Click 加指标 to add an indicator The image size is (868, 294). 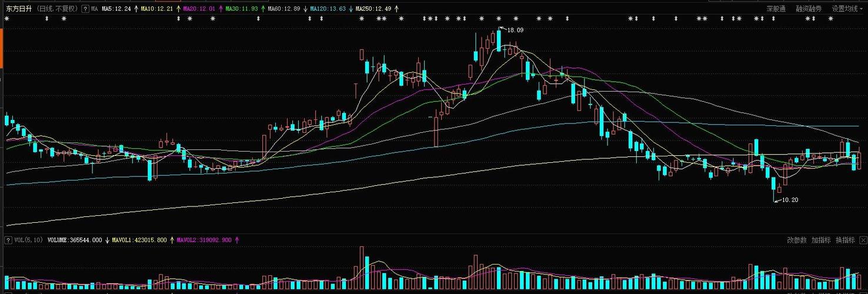point(821,240)
